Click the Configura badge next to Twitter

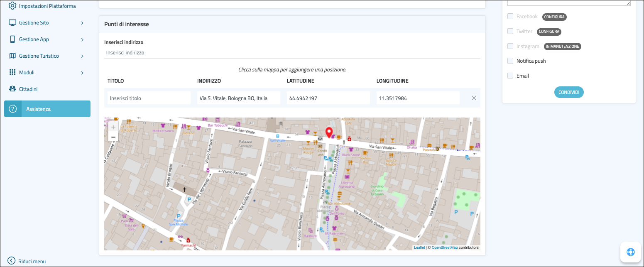pyautogui.click(x=549, y=32)
